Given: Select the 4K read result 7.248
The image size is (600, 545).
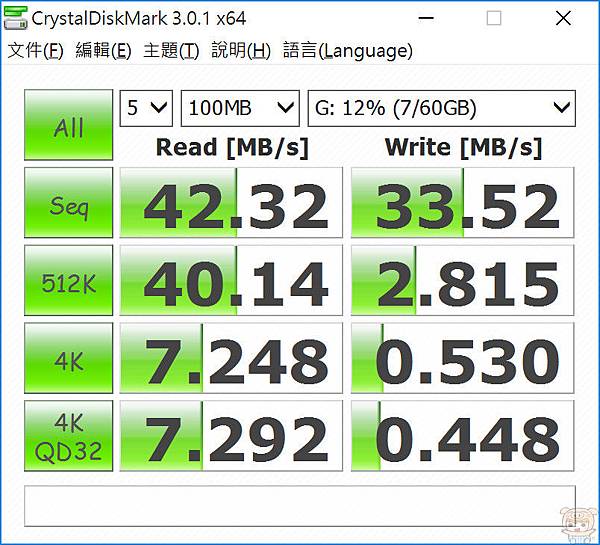Looking at the screenshot, I should (231, 358).
